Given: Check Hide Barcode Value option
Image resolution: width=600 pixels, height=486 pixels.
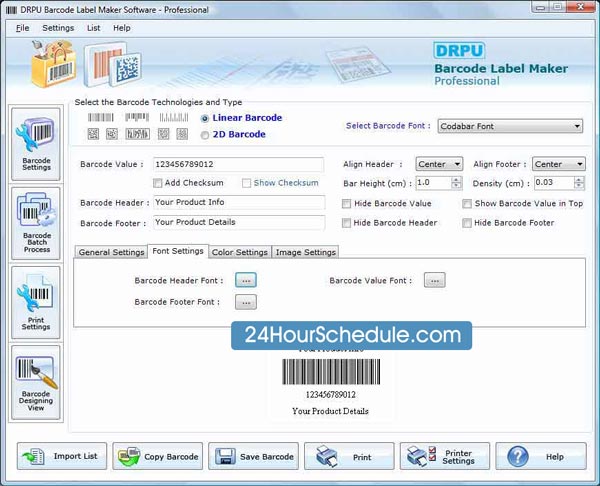Looking at the screenshot, I should [x=346, y=204].
